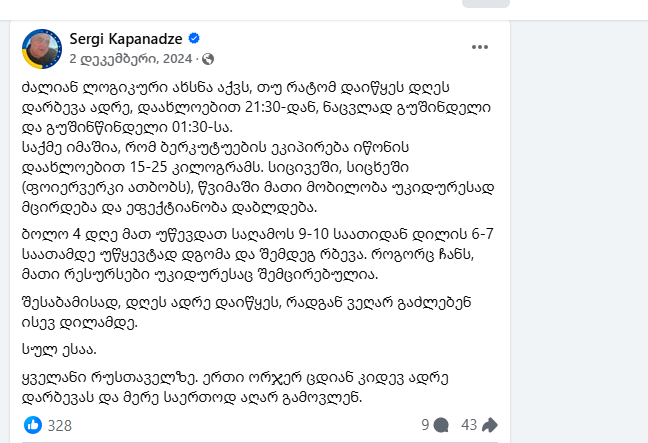Click the comment count number 9
This screenshot has width=648, height=443.
click(425, 425)
